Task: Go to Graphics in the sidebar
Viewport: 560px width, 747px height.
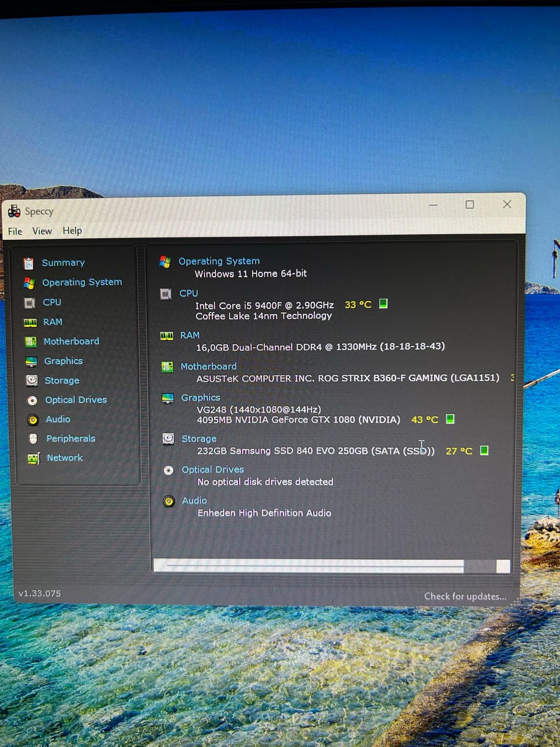Action: tap(64, 361)
